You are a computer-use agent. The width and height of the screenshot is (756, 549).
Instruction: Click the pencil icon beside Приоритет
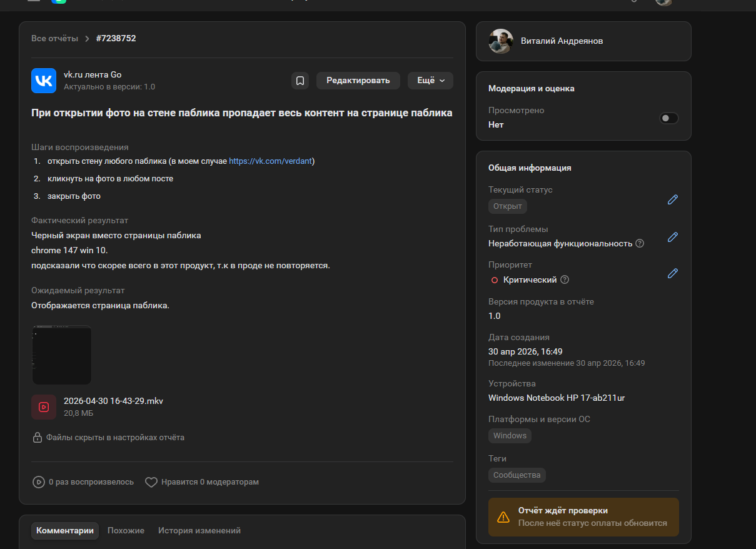pyautogui.click(x=673, y=273)
